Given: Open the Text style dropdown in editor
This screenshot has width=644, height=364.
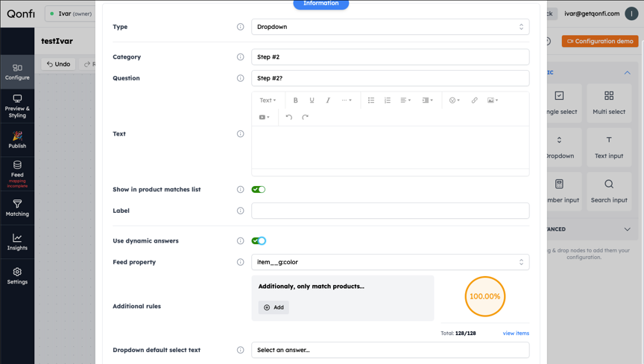Looking at the screenshot, I should (x=268, y=100).
